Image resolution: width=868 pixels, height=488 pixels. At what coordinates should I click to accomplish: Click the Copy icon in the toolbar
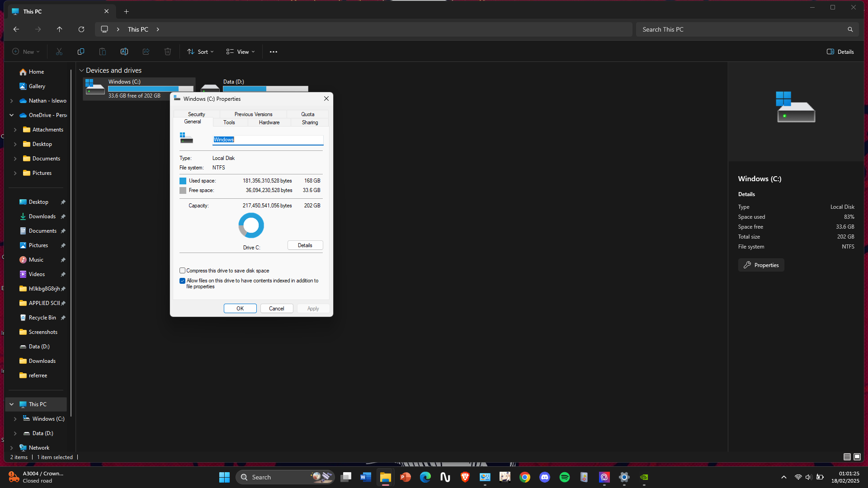pos(81,52)
